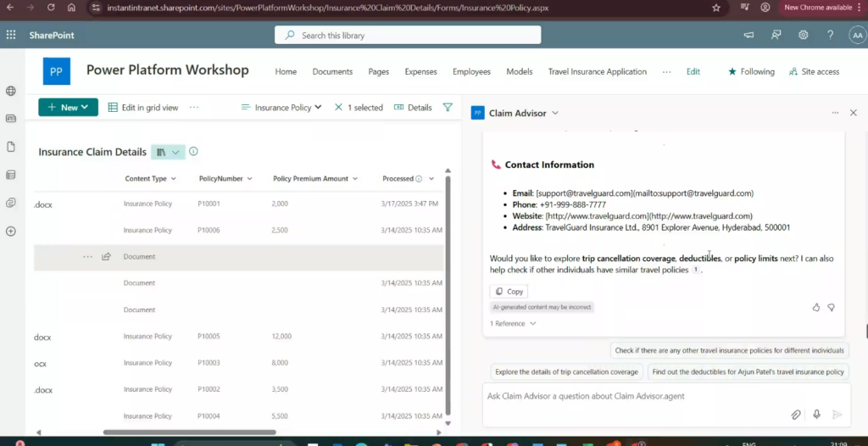Click the list horizontal scrollbar thumb
This screenshot has width=868, height=446.
tap(189, 432)
